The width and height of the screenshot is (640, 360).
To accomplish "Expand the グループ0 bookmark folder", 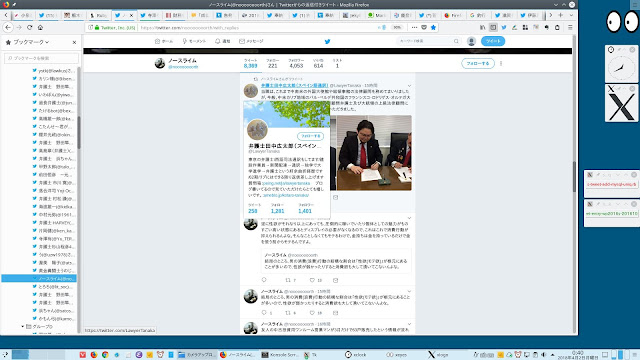I will (x=22, y=327).
